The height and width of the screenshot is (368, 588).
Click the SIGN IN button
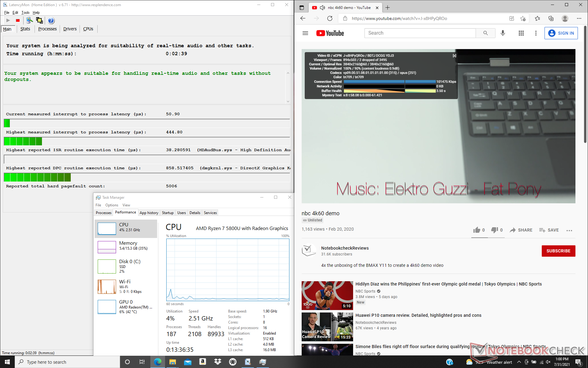(x=561, y=33)
